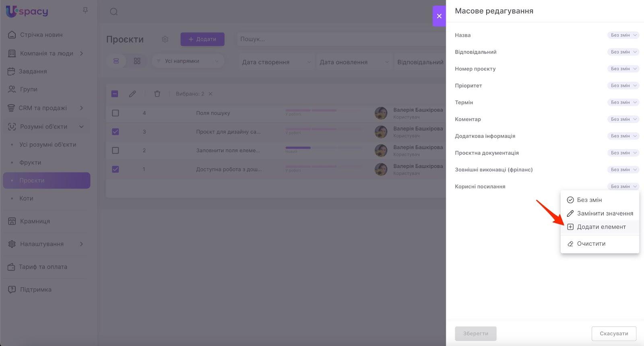Click the stage progress bar for Поля пошуку

pyautogui.click(x=324, y=110)
